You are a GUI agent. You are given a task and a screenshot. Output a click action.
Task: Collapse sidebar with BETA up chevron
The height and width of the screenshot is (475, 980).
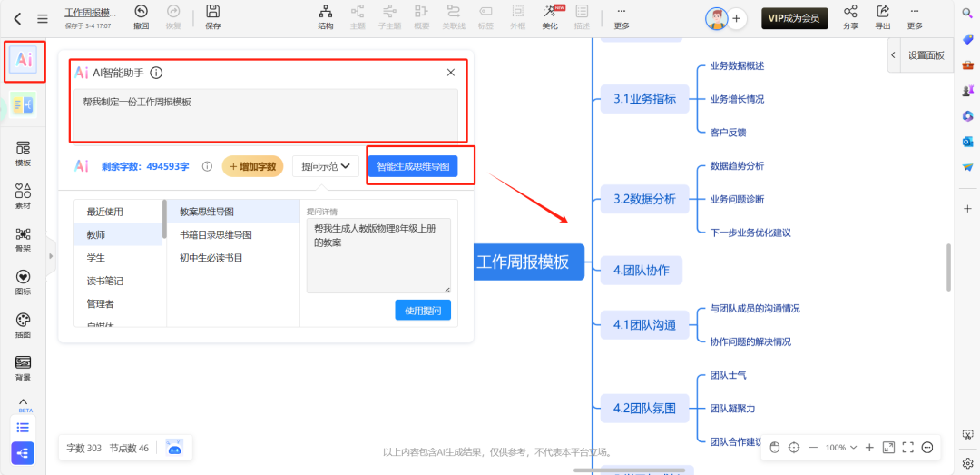[23, 402]
